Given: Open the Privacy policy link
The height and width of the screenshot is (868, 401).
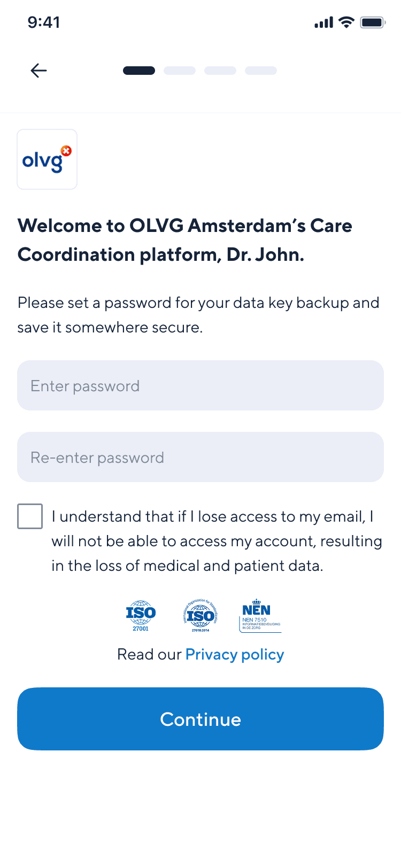Looking at the screenshot, I should (234, 654).
